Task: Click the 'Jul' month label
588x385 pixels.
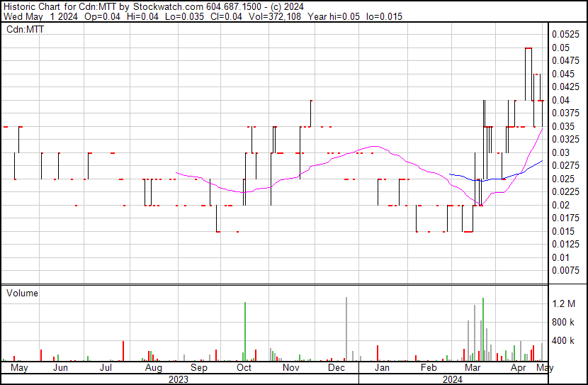Action: pos(106,367)
